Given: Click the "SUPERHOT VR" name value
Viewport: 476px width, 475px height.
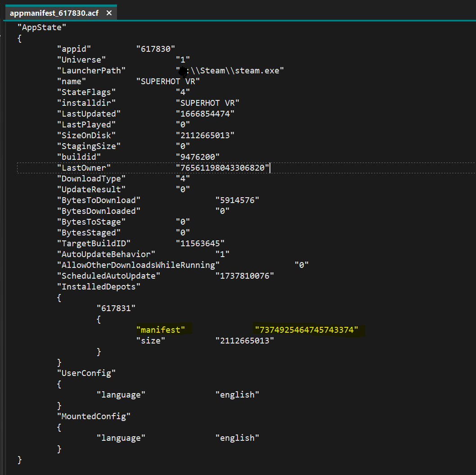Looking at the screenshot, I should [x=168, y=81].
